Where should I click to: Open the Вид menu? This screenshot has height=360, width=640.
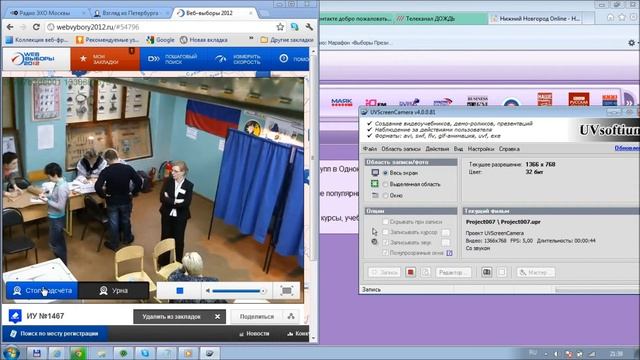point(458,149)
